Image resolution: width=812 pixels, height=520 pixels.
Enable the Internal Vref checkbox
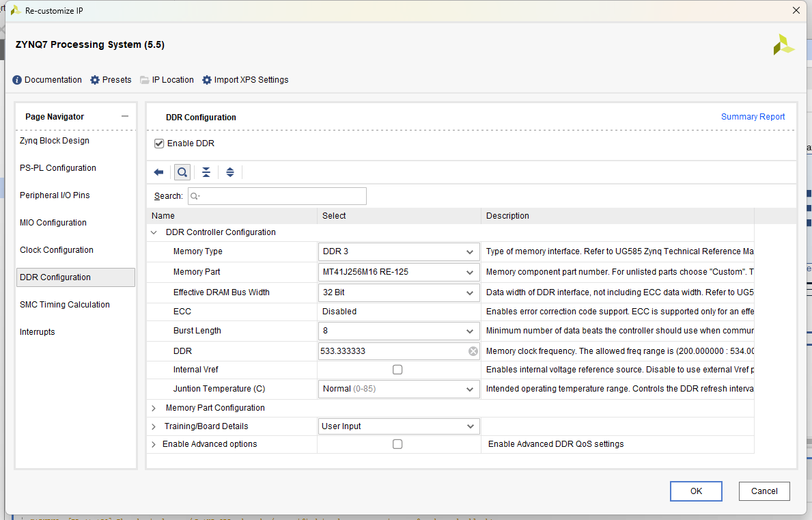(x=397, y=369)
